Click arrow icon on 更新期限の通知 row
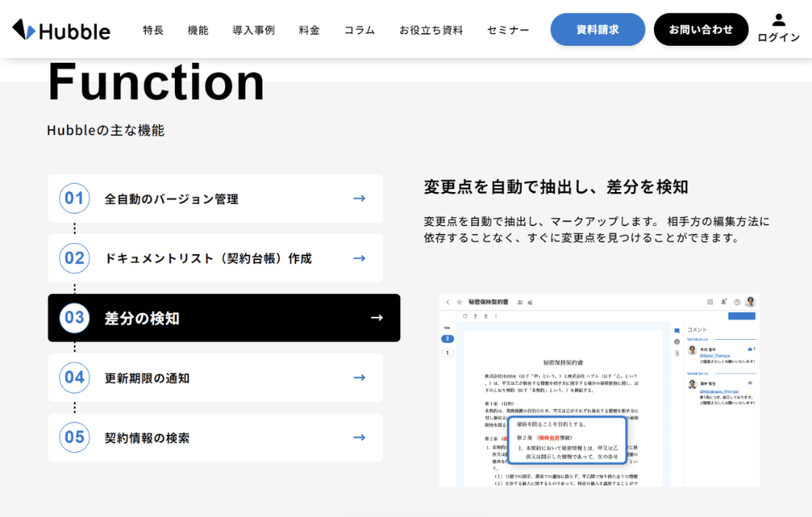The image size is (812, 517). (x=359, y=377)
